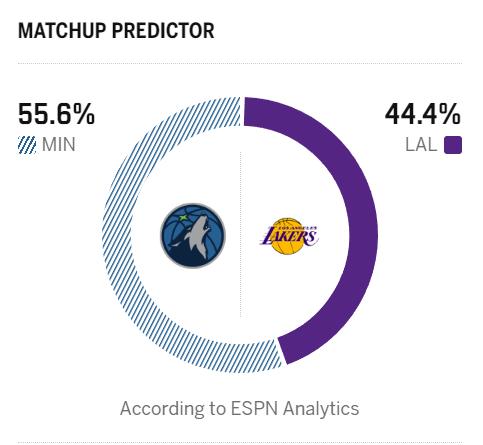The image size is (483, 445).
Task: Click the word Analytics in the caption
Action: [321, 408]
